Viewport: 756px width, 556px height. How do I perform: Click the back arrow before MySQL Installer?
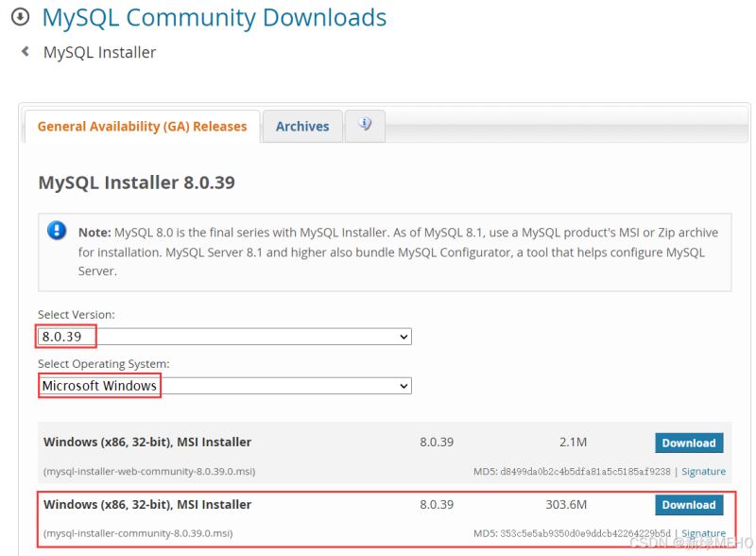click(26, 51)
